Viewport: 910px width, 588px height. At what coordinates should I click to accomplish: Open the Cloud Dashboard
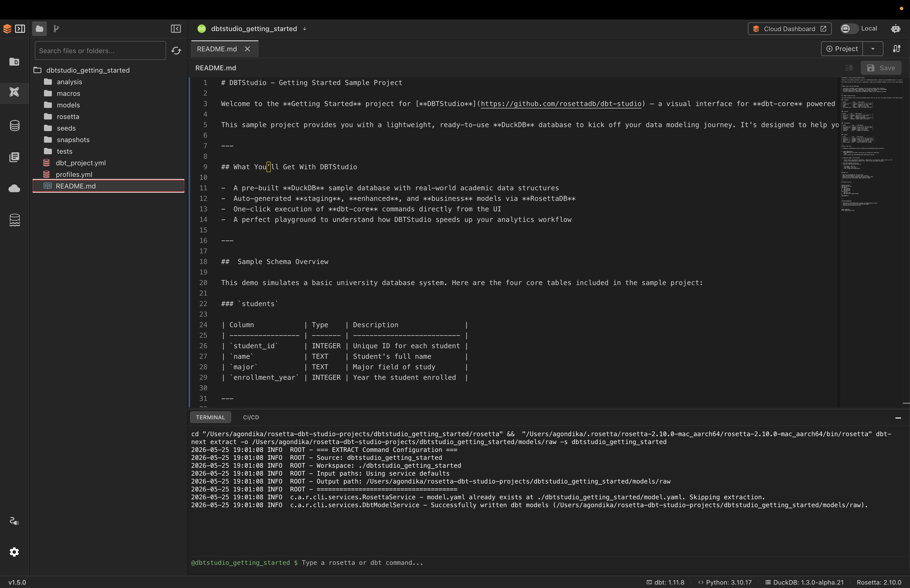789,29
